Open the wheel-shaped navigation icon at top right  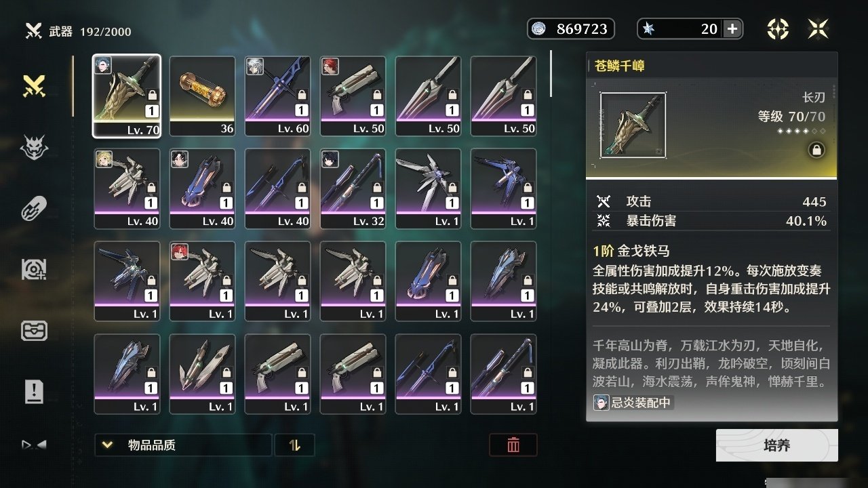click(778, 29)
